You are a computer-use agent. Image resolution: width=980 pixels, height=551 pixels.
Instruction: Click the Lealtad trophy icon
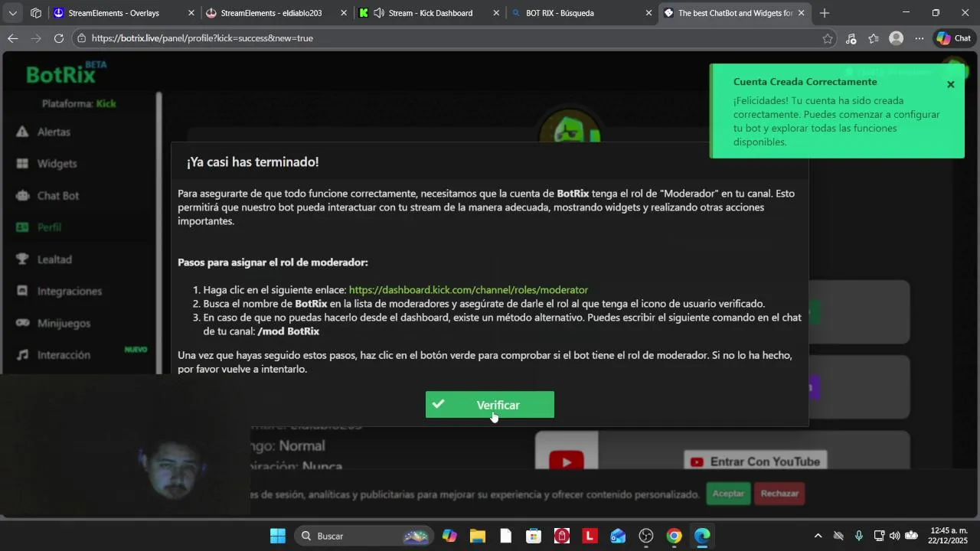click(x=22, y=259)
